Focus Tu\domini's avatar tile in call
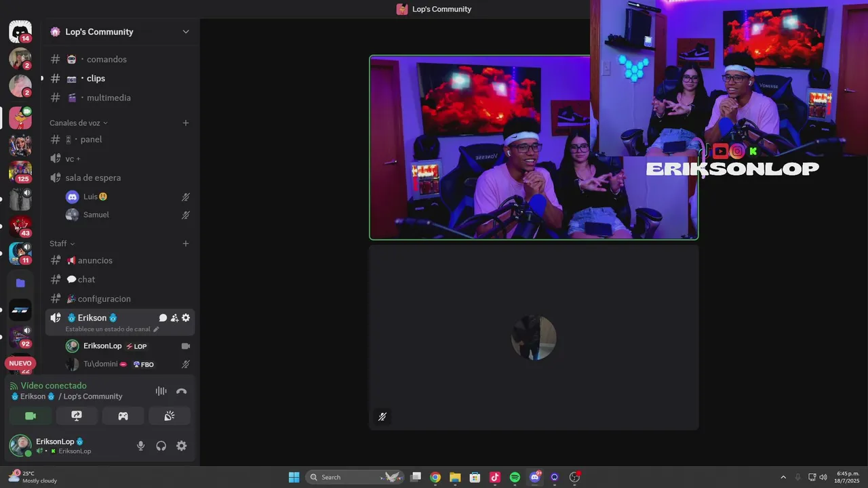The height and width of the screenshot is (488, 868). [534, 338]
